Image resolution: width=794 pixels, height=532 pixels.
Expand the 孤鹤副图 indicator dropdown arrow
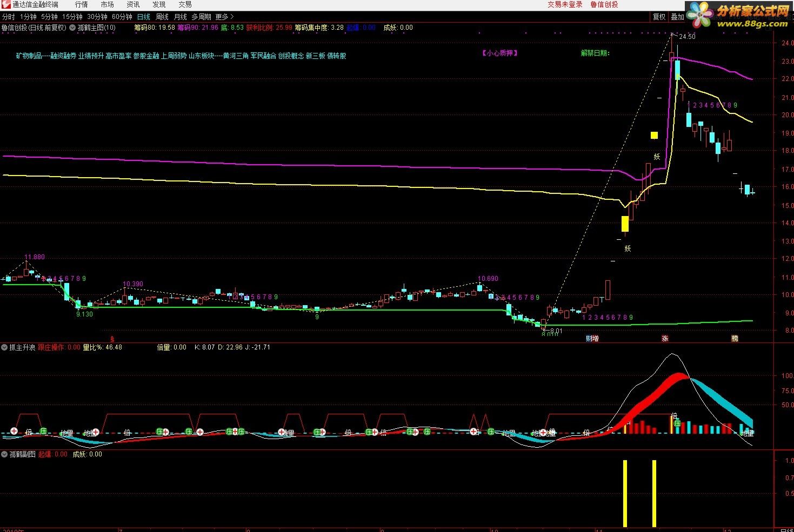5,454
